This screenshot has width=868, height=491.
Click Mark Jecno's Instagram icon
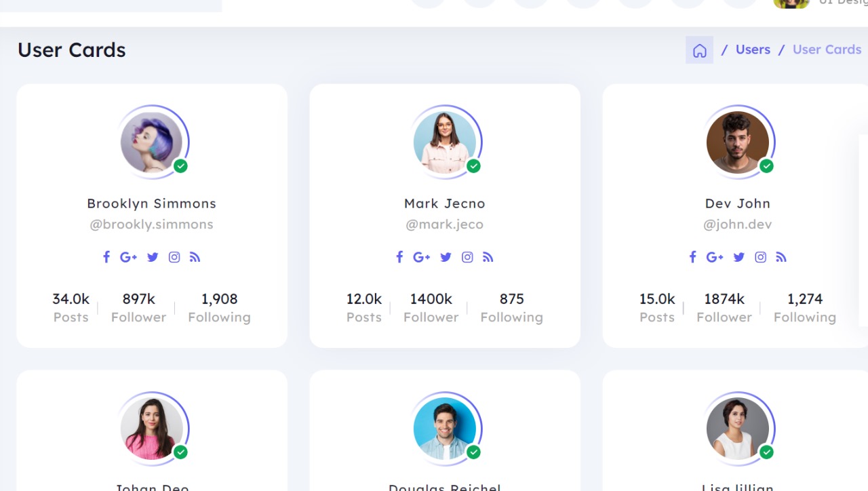click(x=467, y=257)
